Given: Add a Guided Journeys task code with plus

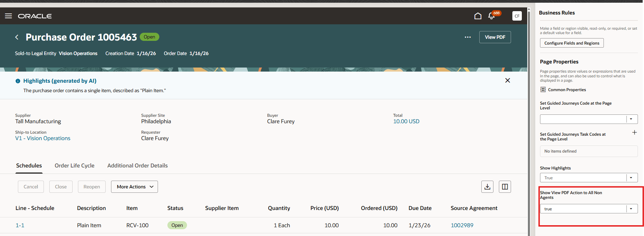Looking at the screenshot, I should pyautogui.click(x=634, y=132).
